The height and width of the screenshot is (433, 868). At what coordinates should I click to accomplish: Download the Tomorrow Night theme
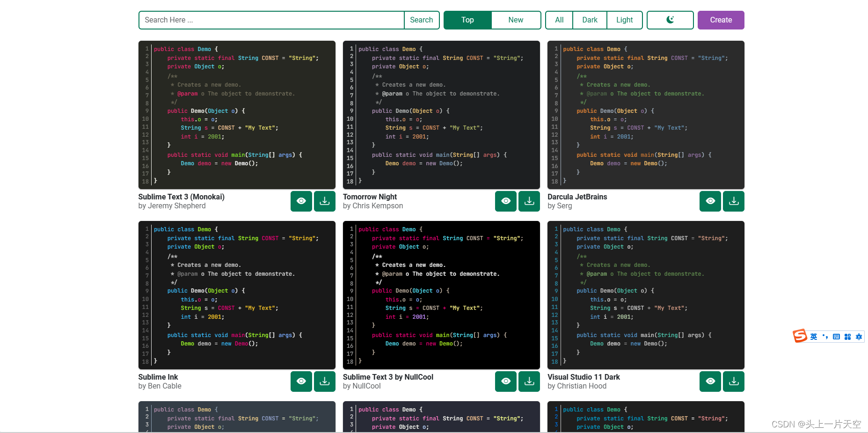pos(529,201)
